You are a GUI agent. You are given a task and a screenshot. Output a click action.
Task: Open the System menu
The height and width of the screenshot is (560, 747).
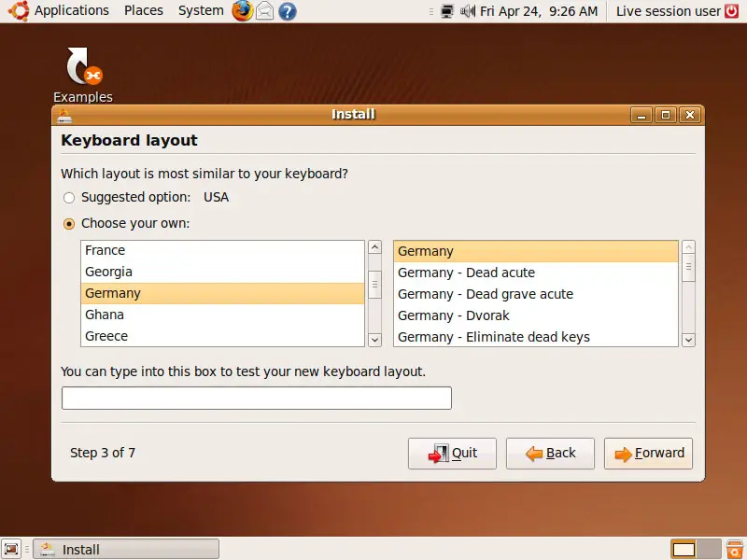pyautogui.click(x=201, y=10)
